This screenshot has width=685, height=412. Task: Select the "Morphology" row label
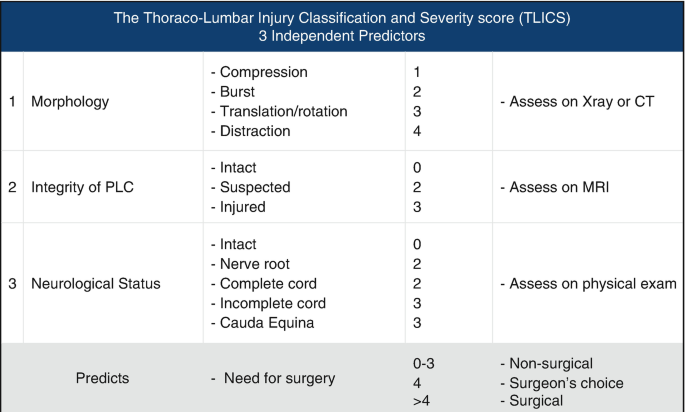pyautogui.click(x=70, y=102)
